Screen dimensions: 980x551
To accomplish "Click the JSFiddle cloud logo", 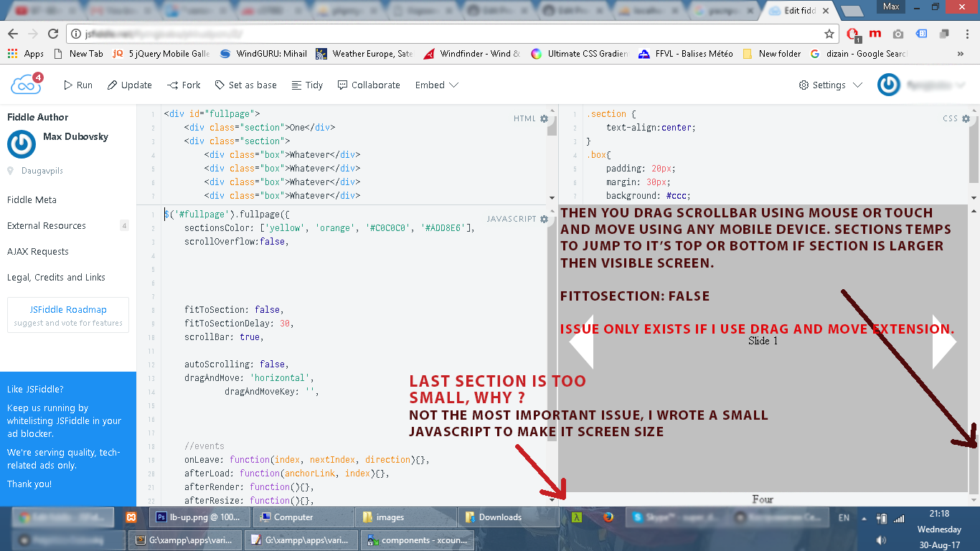I will (26, 84).
